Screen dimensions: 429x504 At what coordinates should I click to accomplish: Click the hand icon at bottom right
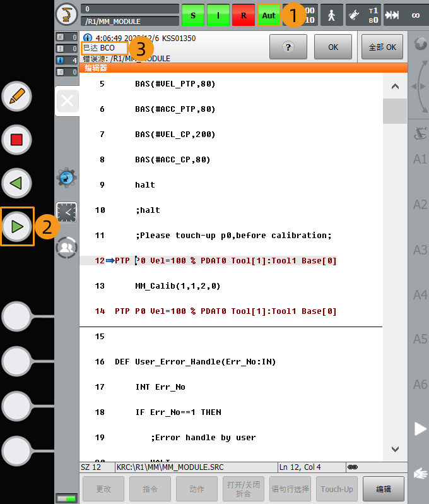point(418,473)
